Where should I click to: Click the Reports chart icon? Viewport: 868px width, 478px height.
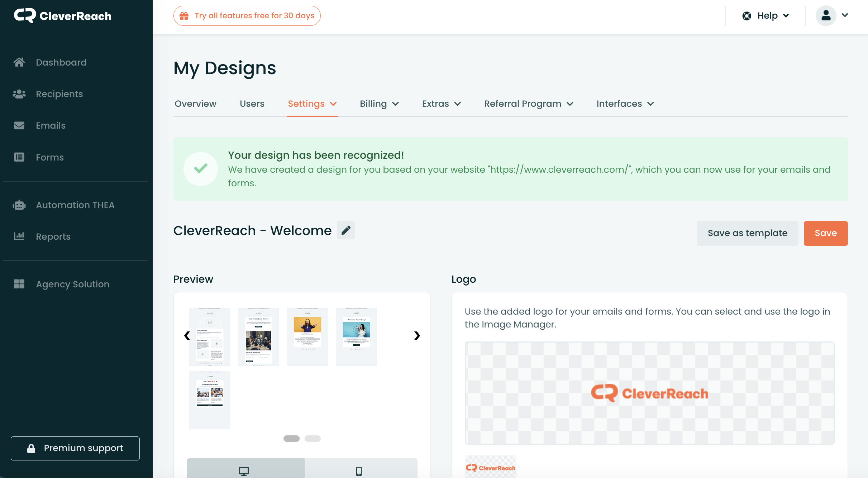(x=19, y=236)
